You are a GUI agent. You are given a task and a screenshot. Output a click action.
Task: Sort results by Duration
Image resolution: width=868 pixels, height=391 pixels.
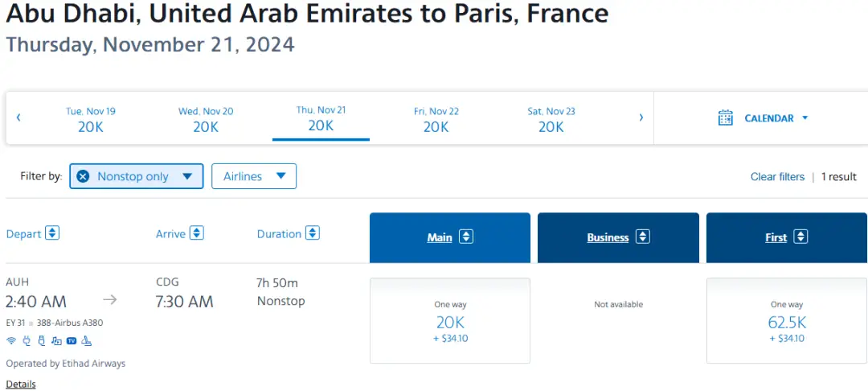point(312,233)
